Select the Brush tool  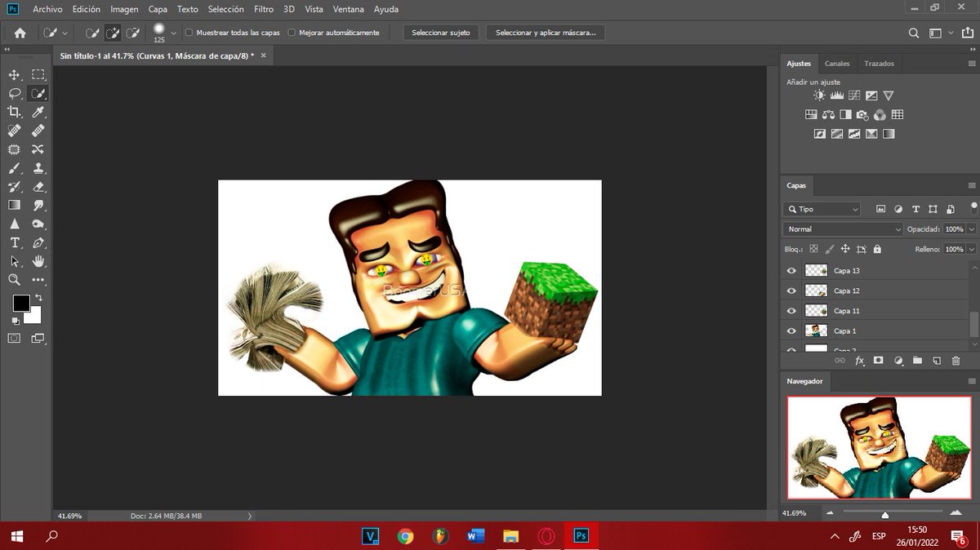[x=14, y=168]
